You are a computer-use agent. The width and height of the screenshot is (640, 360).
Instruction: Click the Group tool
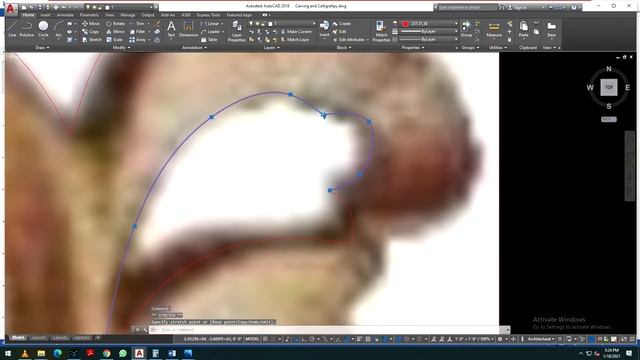[x=466, y=29]
